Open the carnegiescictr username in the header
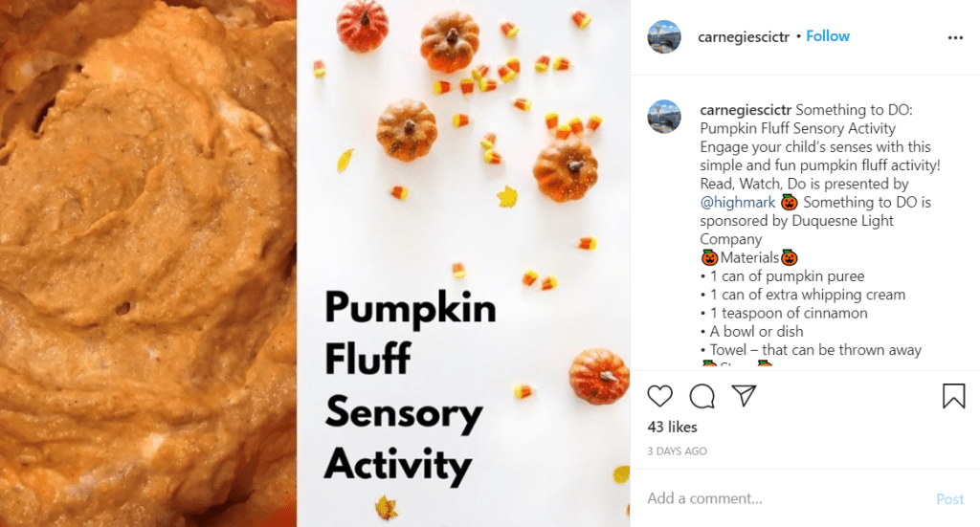The width and height of the screenshot is (980, 527). point(746,36)
